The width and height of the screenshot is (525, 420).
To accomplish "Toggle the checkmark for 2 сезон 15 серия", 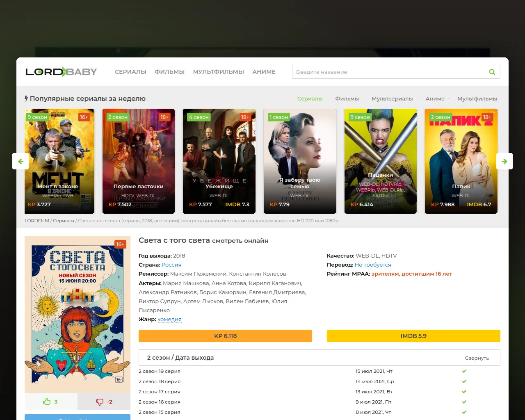I will [464, 412].
